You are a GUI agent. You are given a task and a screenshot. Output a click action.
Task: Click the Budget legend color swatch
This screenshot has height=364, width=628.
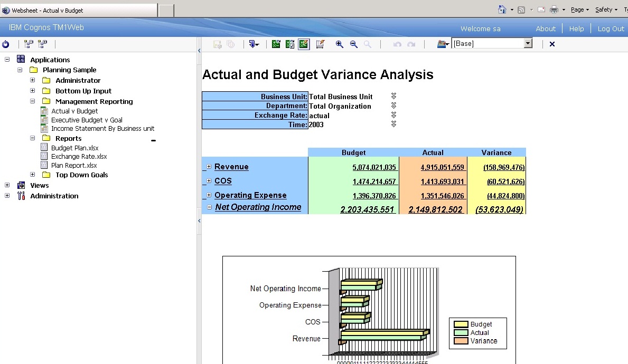coord(461,324)
